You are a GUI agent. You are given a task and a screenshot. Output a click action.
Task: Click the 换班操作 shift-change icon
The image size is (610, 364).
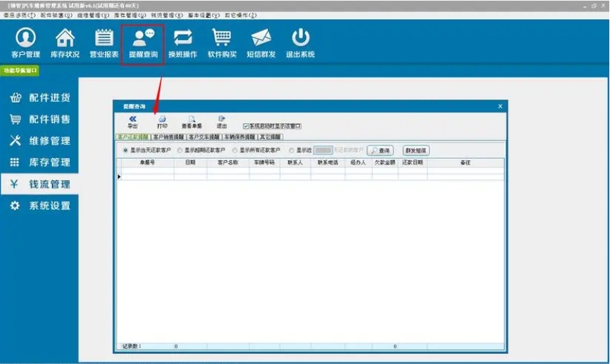pos(182,43)
